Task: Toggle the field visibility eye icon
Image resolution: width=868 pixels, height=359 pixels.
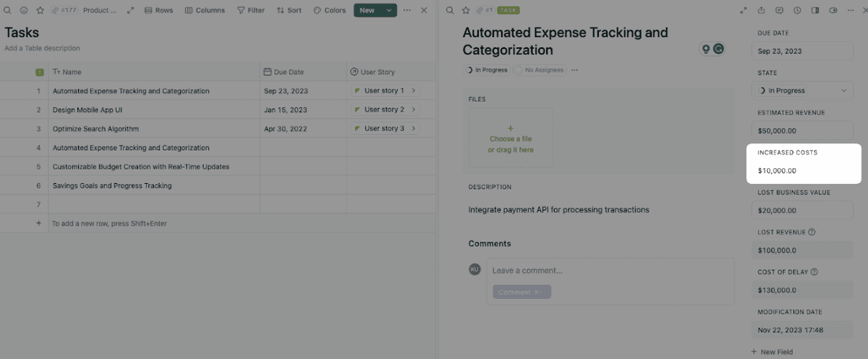Action: point(833,10)
